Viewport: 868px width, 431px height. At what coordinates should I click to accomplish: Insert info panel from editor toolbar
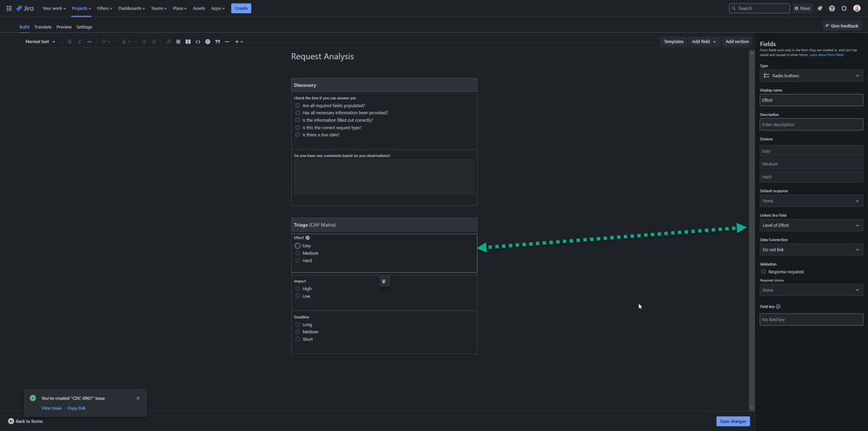208,42
